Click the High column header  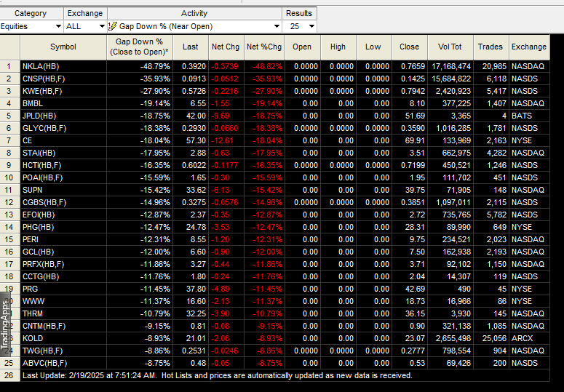coord(338,47)
